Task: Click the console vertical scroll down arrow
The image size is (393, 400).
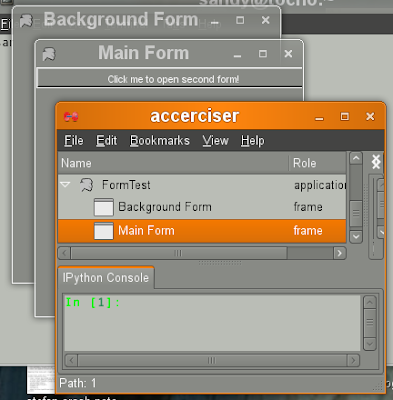Action: 370,344
